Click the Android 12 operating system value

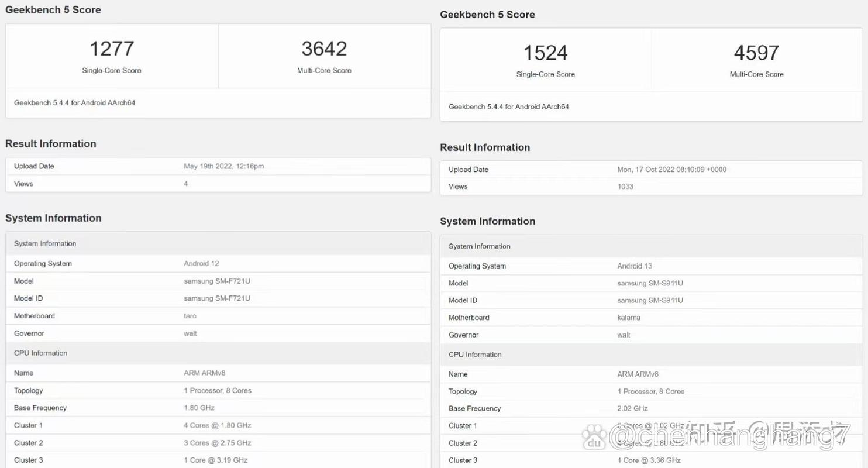click(201, 264)
